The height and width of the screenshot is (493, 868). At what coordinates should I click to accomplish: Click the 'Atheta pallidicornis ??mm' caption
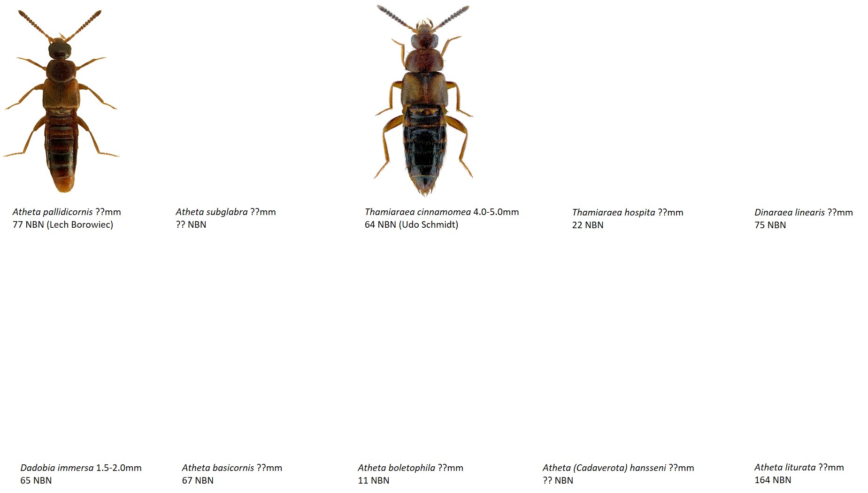(x=67, y=212)
